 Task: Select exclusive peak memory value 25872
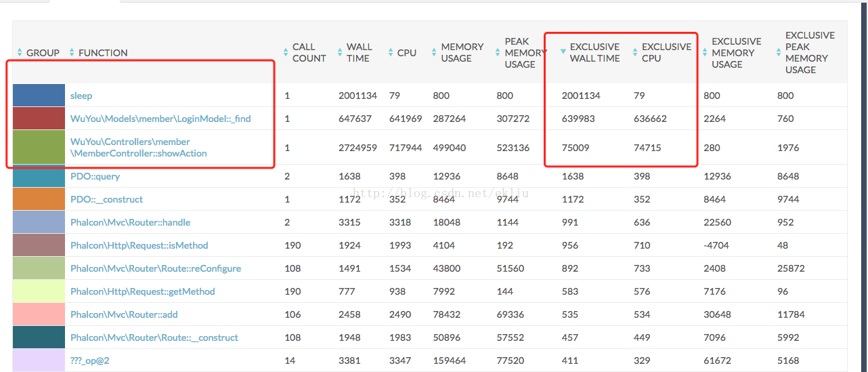791,268
